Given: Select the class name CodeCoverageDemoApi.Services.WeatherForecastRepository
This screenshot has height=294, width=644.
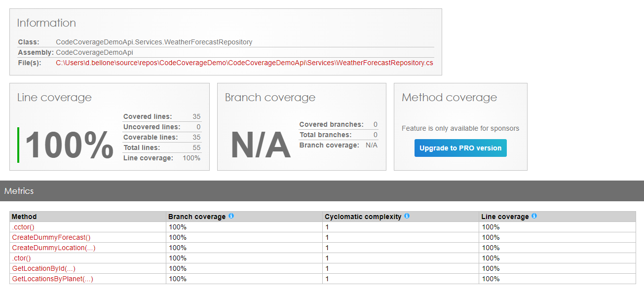Looking at the screenshot, I should [154, 42].
